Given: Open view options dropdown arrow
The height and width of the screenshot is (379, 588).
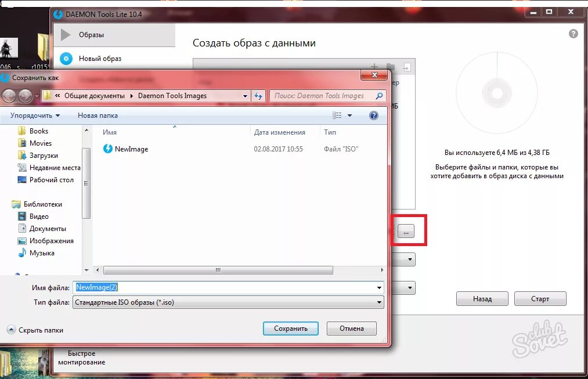Looking at the screenshot, I should click(349, 115).
